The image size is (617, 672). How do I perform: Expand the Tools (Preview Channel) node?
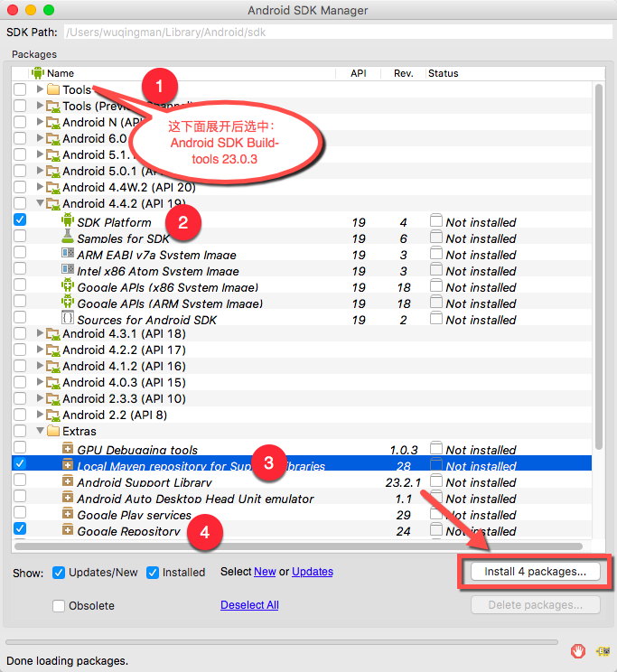point(40,106)
